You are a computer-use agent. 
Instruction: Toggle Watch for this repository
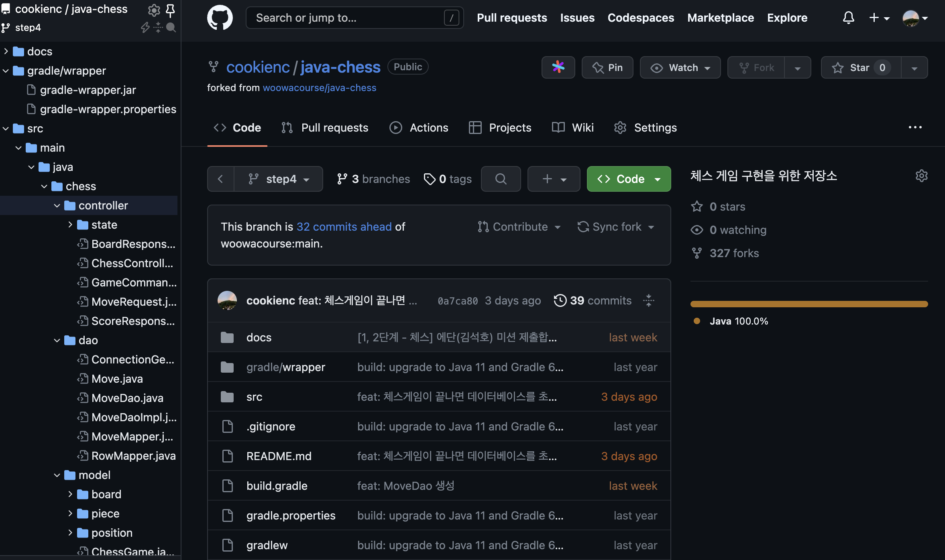click(x=680, y=67)
